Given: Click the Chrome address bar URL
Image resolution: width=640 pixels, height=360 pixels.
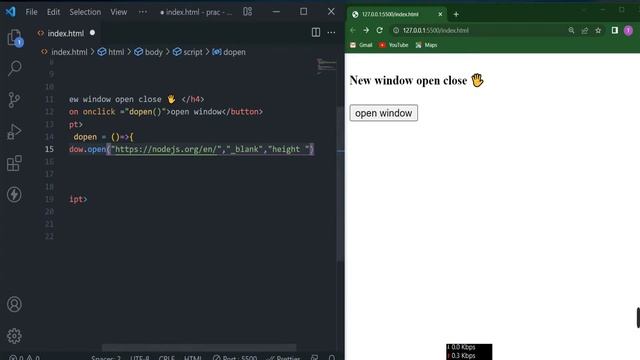Looking at the screenshot, I should coord(436,30).
